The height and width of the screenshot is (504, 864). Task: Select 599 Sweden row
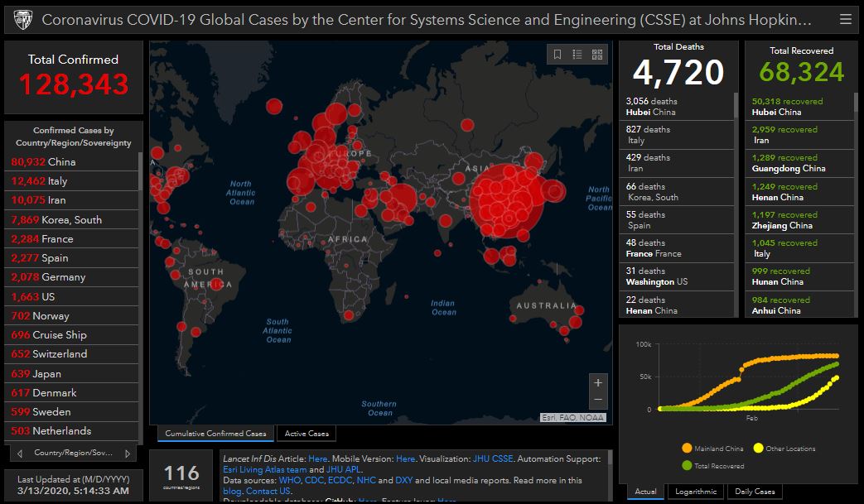coord(71,411)
